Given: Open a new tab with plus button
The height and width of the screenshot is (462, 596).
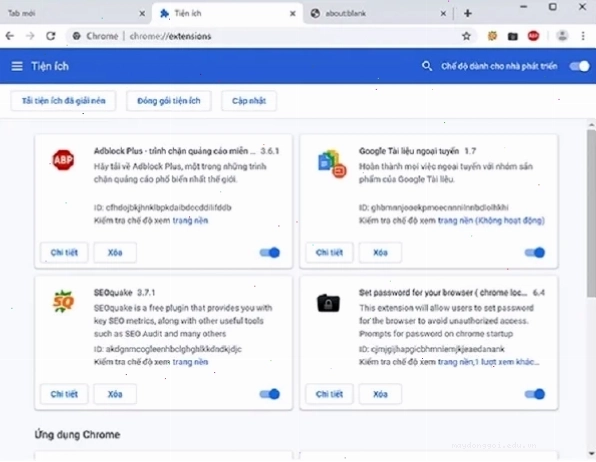Looking at the screenshot, I should 468,14.
